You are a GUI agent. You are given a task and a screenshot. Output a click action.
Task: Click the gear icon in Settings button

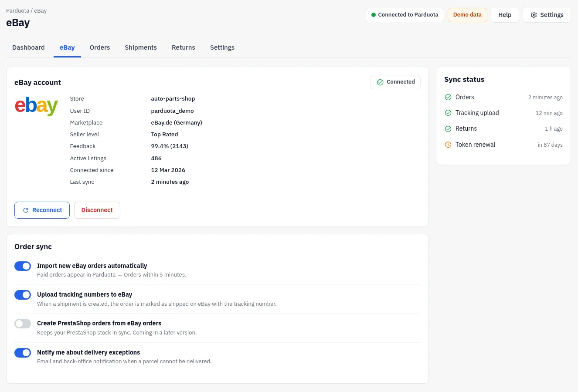click(x=534, y=15)
